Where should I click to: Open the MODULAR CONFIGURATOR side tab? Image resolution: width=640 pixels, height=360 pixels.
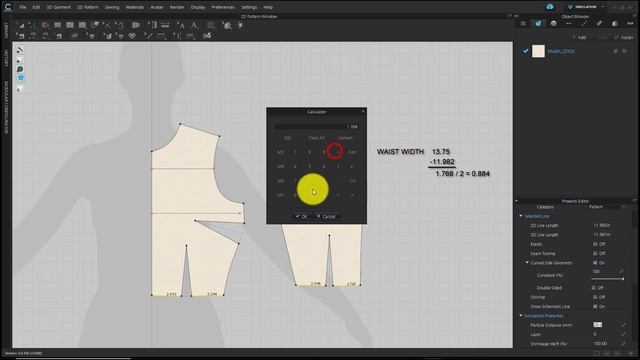(6, 107)
